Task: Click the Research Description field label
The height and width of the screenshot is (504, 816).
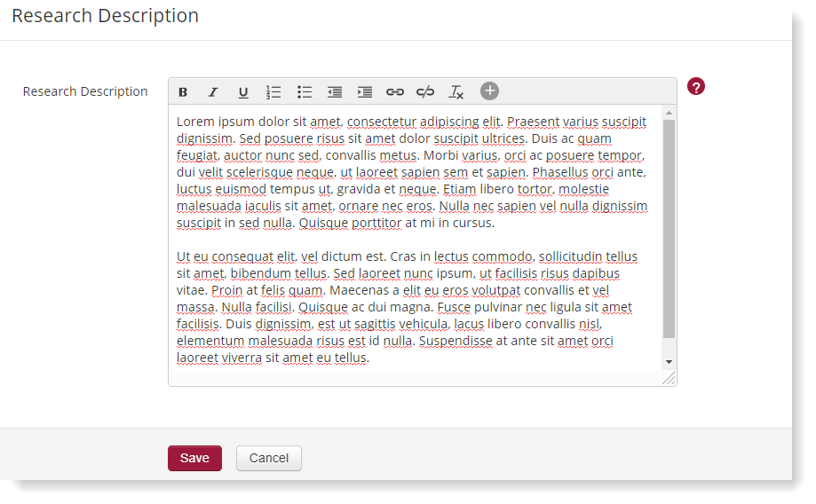Action: [x=85, y=91]
